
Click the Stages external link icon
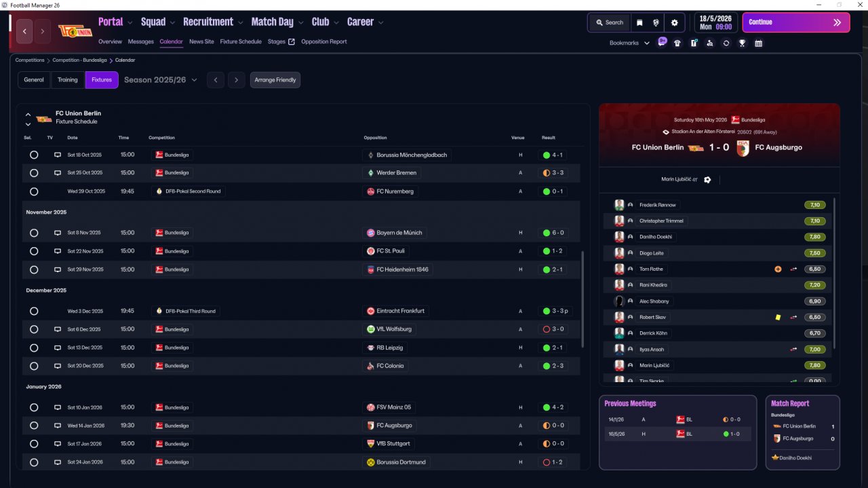[x=292, y=41]
